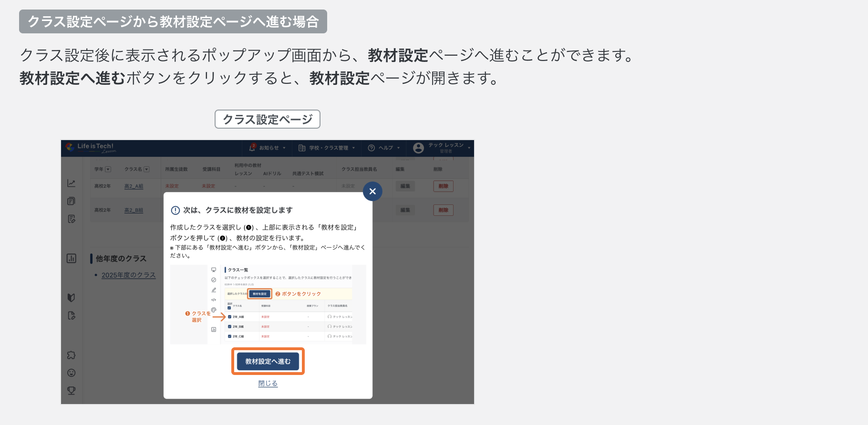868x425 pixels.
Task: Click the pencil icon in popup illustration
Action: pos(214,290)
